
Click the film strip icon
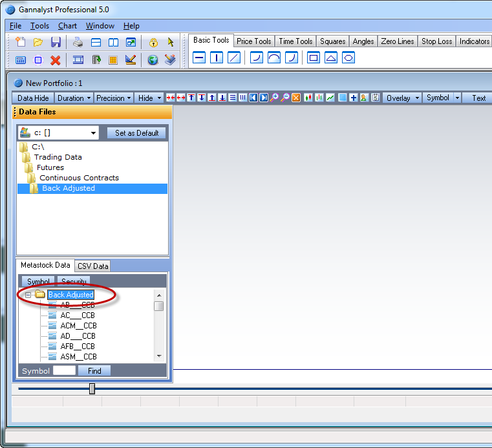78,59
